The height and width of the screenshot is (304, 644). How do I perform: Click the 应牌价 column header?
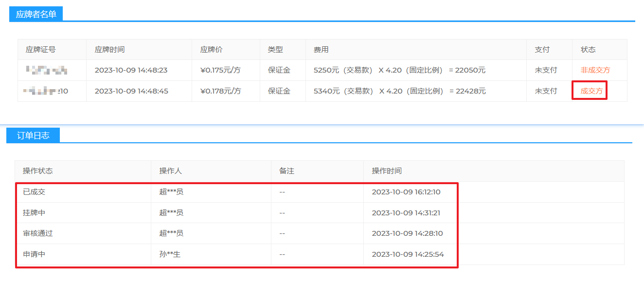tap(211, 50)
